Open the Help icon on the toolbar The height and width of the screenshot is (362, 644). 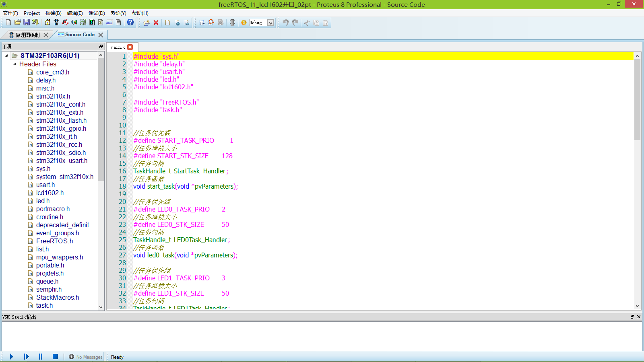point(130,23)
